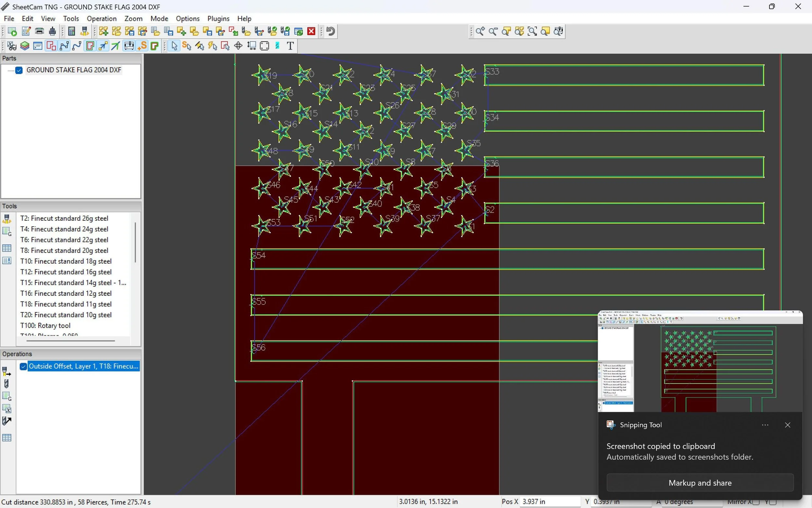Open the Plugins menu
The width and height of the screenshot is (812, 508).
click(218, 19)
